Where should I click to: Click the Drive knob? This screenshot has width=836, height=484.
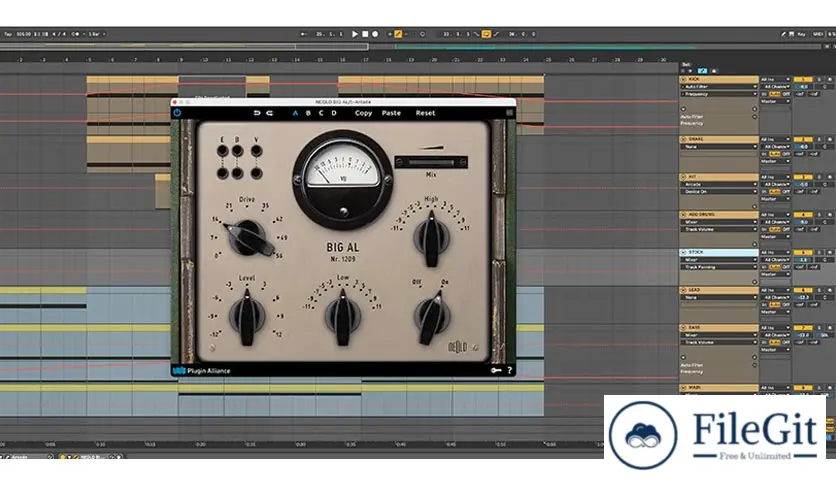(248, 237)
